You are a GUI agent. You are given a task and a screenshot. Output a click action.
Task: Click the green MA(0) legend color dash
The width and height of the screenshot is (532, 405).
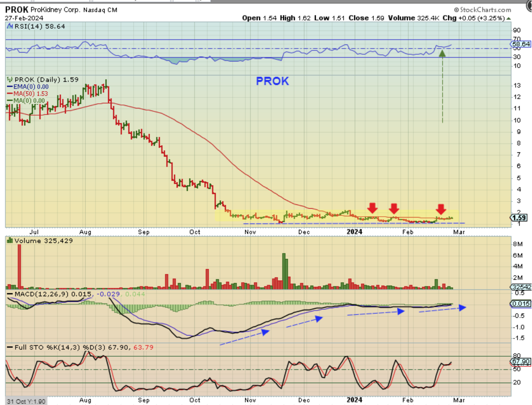10,101
